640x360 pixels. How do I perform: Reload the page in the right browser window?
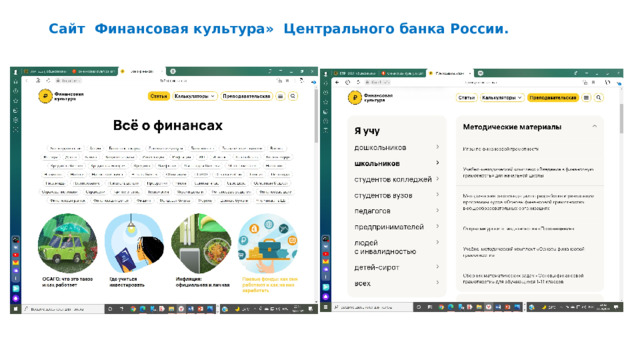tap(358, 82)
